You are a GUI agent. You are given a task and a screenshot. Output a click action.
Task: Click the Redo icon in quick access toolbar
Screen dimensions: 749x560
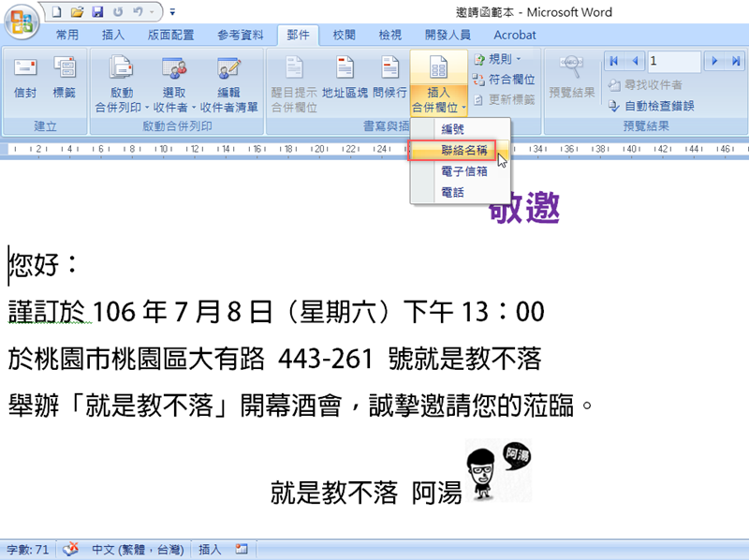click(118, 12)
